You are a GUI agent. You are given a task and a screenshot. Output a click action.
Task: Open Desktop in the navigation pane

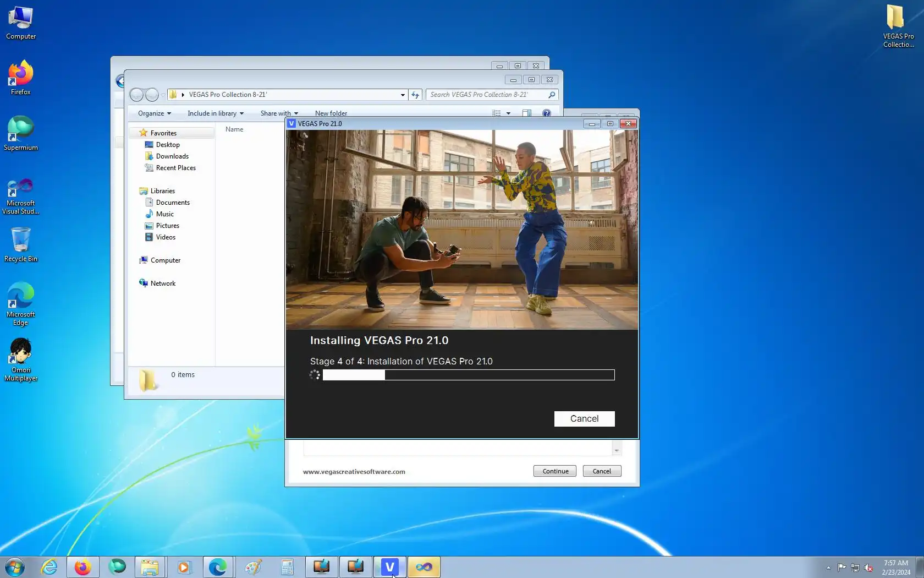tap(168, 145)
